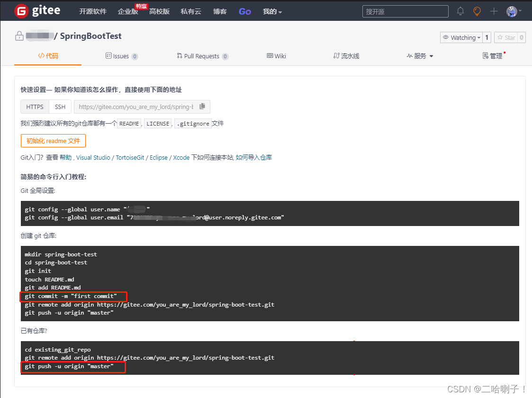Open the 帮助 link

tap(65, 157)
